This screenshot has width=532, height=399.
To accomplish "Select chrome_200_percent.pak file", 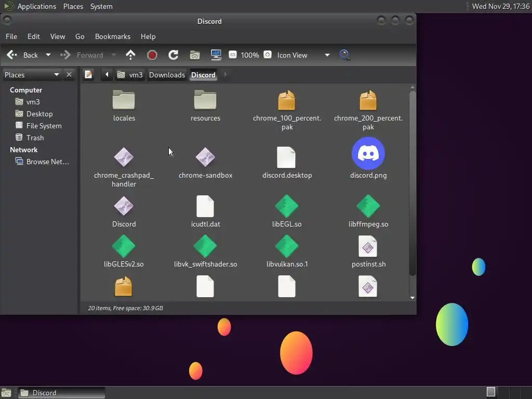I will [x=368, y=110].
